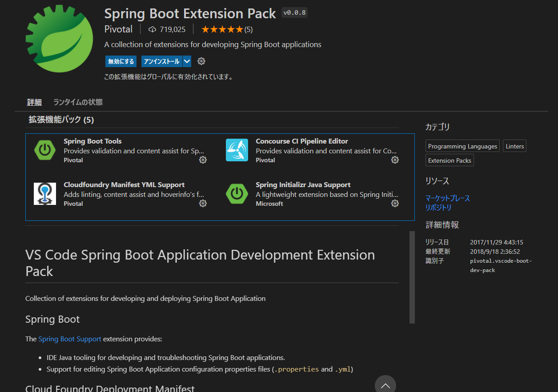Click the Cloudfoundry Manifest YML Support title
The height and width of the screenshot is (392, 558).
[124, 185]
